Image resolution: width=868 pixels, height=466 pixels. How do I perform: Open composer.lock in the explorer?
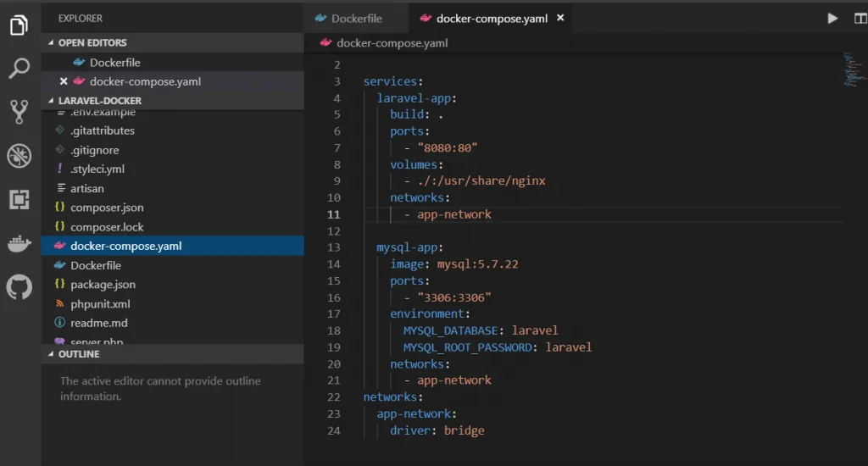(173, 227)
